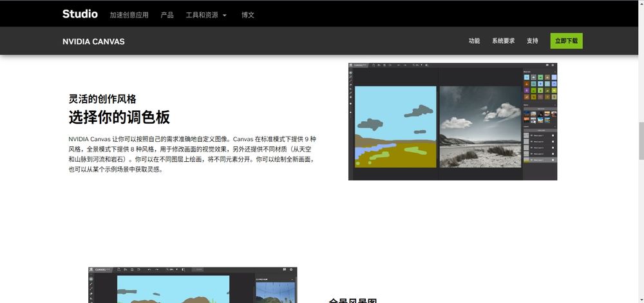Screen dimensions: 644x303
Task: Click the layout grid icon in upper Canvas screenshot
Action: click(547, 65)
